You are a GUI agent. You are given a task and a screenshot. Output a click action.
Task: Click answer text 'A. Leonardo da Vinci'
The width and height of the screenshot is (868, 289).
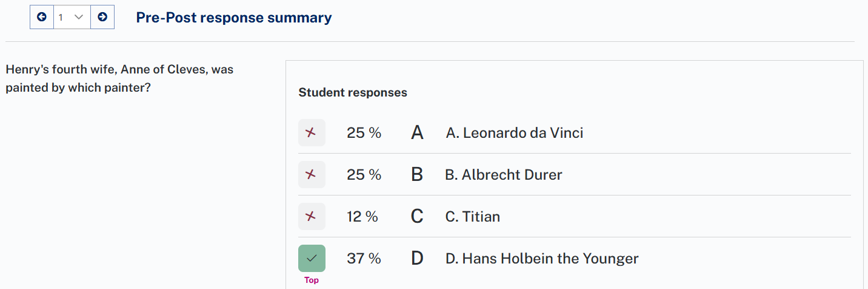pos(514,132)
